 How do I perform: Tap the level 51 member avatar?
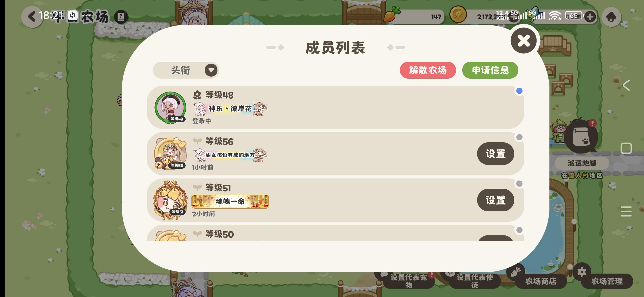coord(171,200)
